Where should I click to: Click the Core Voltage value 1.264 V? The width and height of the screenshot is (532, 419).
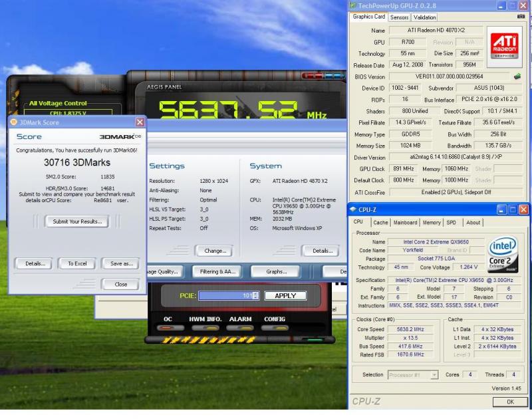click(468, 267)
